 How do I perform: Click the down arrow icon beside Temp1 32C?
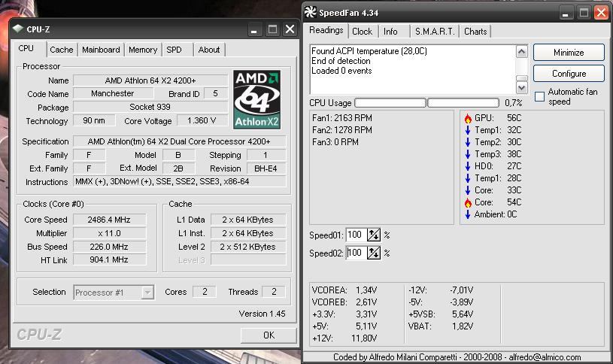(x=468, y=130)
